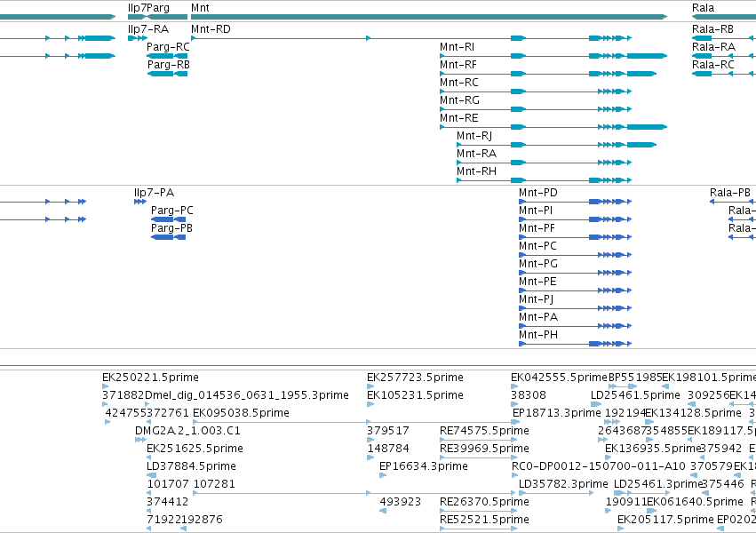Click the Mnt-PD protein label
Screen dimensions: 756x533
pos(538,193)
